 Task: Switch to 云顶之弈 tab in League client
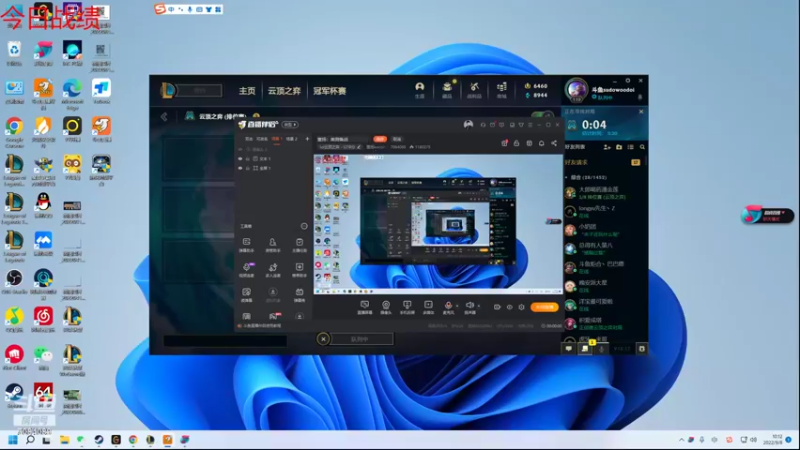click(x=284, y=91)
